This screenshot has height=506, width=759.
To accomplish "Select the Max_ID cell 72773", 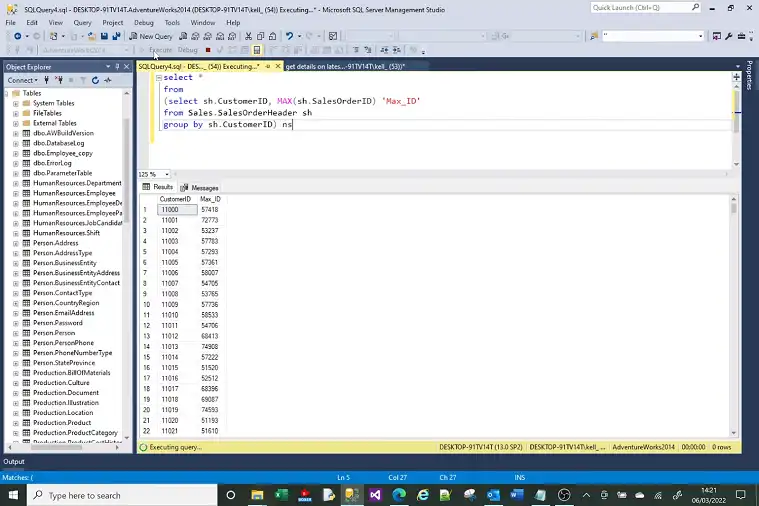I will [x=210, y=220].
